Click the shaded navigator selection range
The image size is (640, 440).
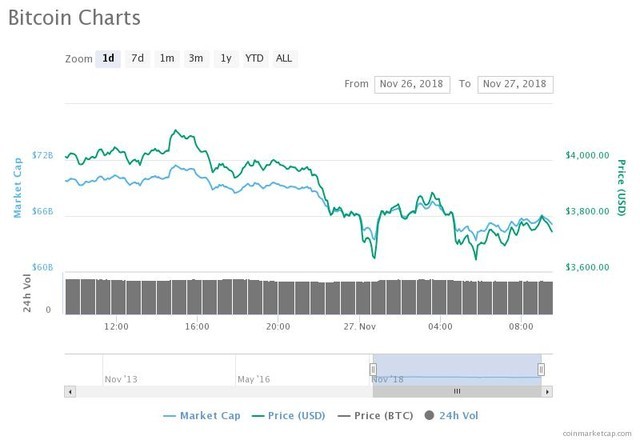click(x=456, y=365)
